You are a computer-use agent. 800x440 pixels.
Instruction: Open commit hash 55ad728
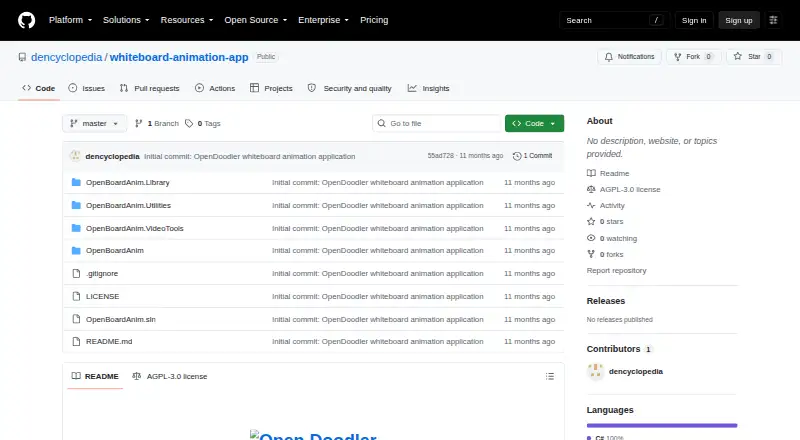pyautogui.click(x=441, y=156)
